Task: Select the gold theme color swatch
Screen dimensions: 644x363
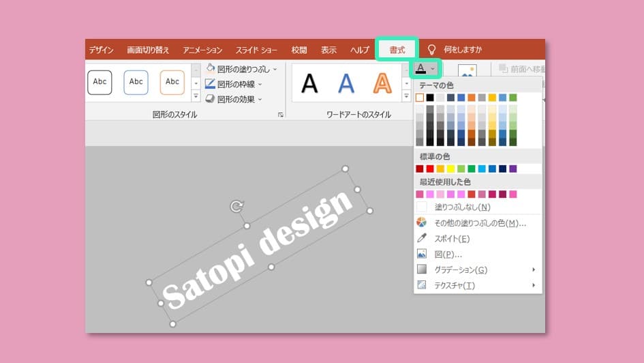Action: coord(492,98)
